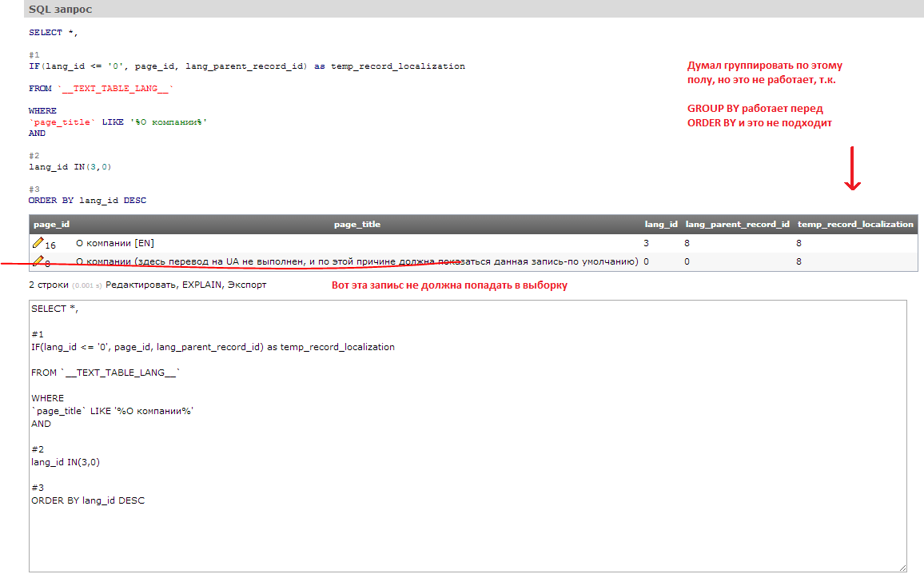The height and width of the screenshot is (582, 924).
Task: Click the edit pencil icon for record 16
Action: tap(38, 242)
